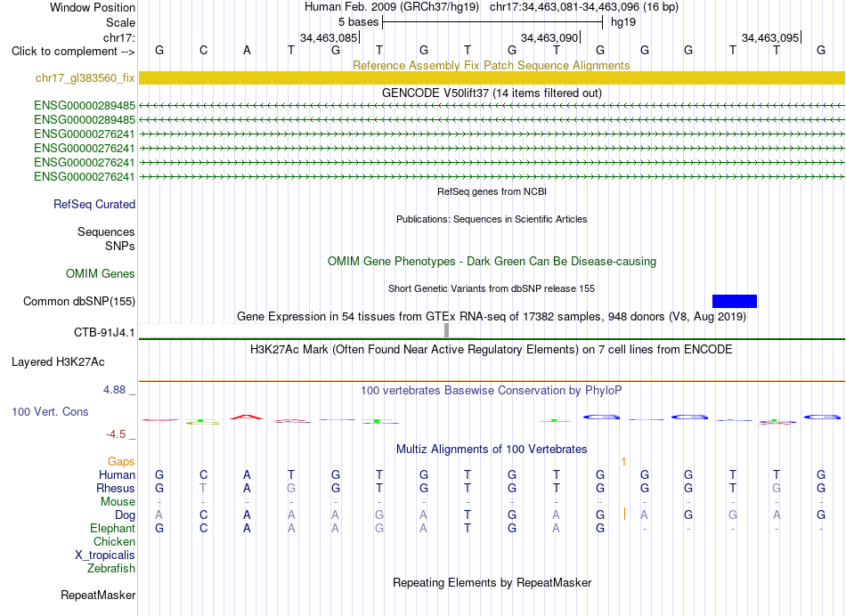Click the chr17:34,463,081-34,463,096 coordinate text
The width and height of the screenshot is (846, 616).
(x=584, y=7)
